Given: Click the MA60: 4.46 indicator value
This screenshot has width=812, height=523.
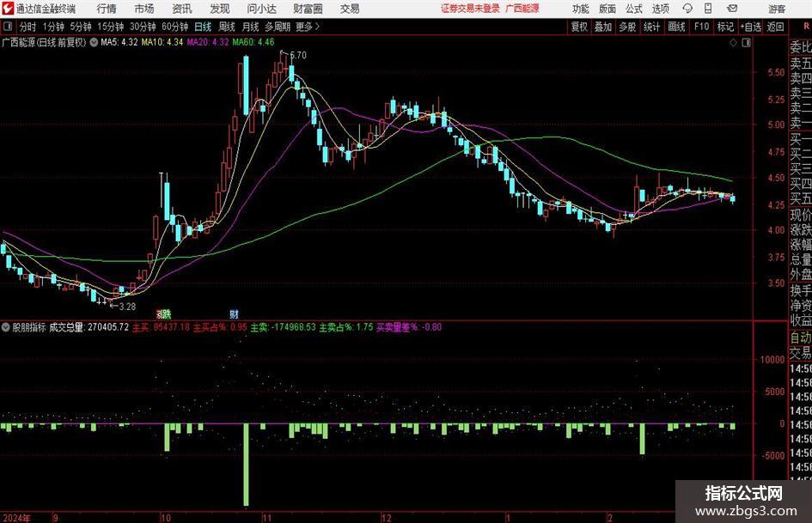Looking at the screenshot, I should click(253, 42).
